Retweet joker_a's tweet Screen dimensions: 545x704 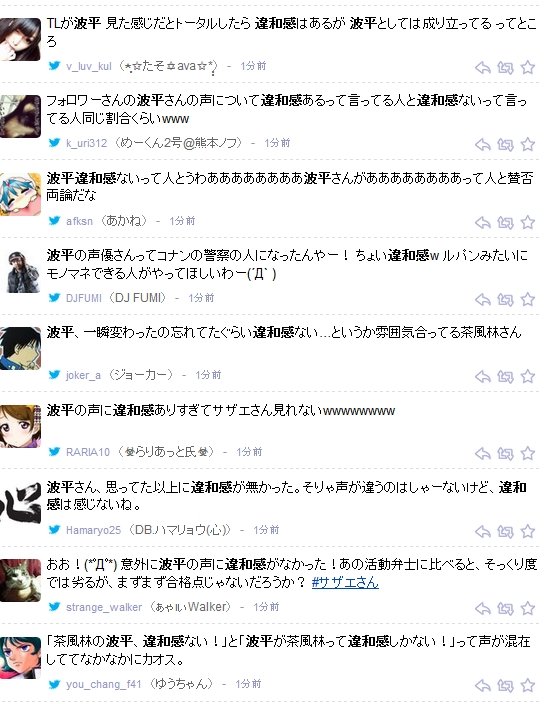click(505, 377)
